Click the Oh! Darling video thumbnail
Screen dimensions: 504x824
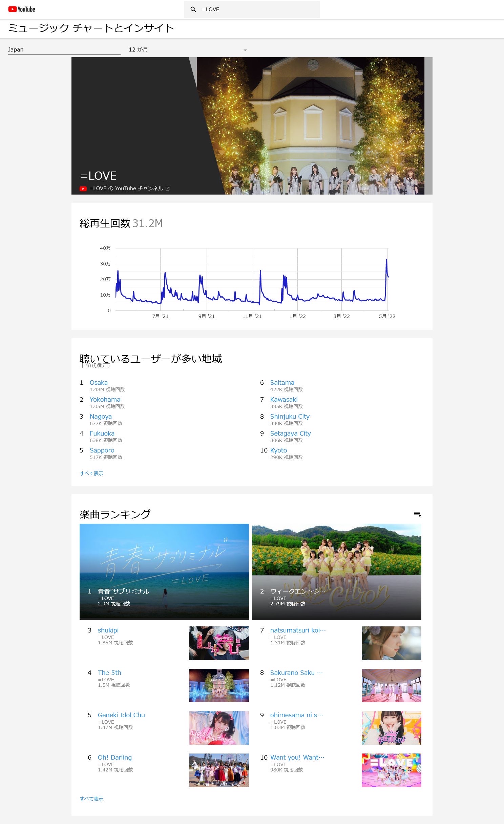pos(219,770)
